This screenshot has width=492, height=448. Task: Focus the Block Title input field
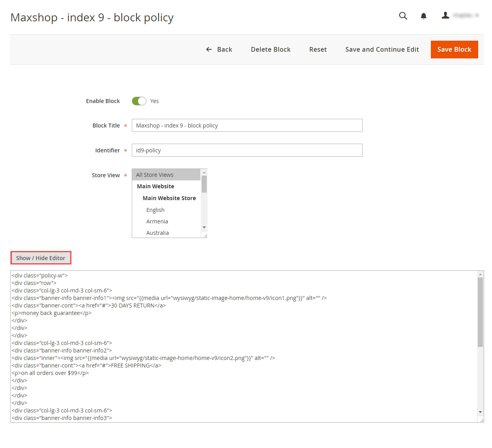click(247, 126)
